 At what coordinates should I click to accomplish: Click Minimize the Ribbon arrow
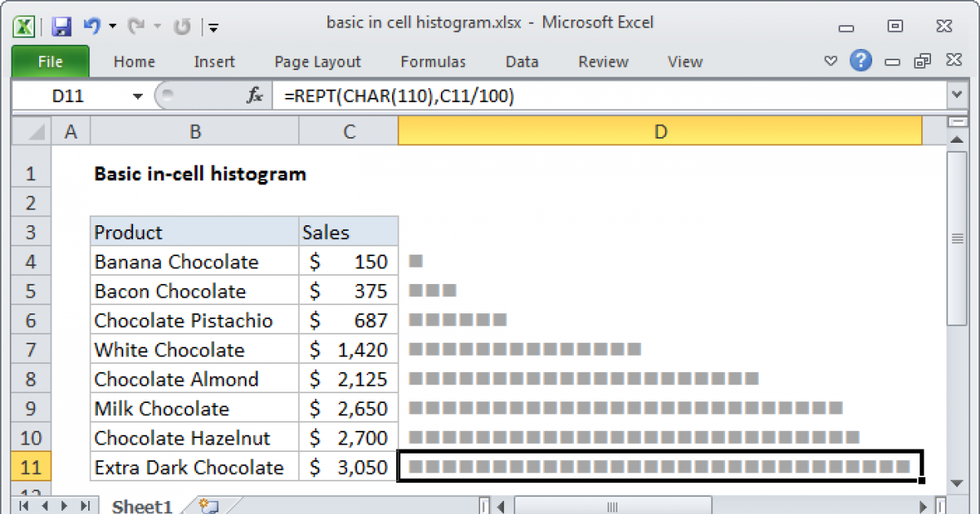(831, 61)
